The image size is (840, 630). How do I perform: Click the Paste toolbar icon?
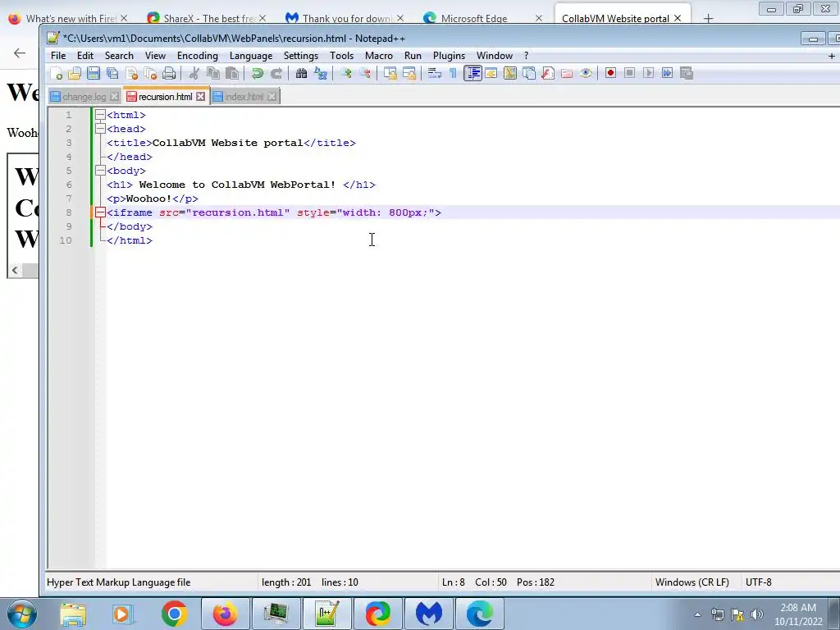232,73
